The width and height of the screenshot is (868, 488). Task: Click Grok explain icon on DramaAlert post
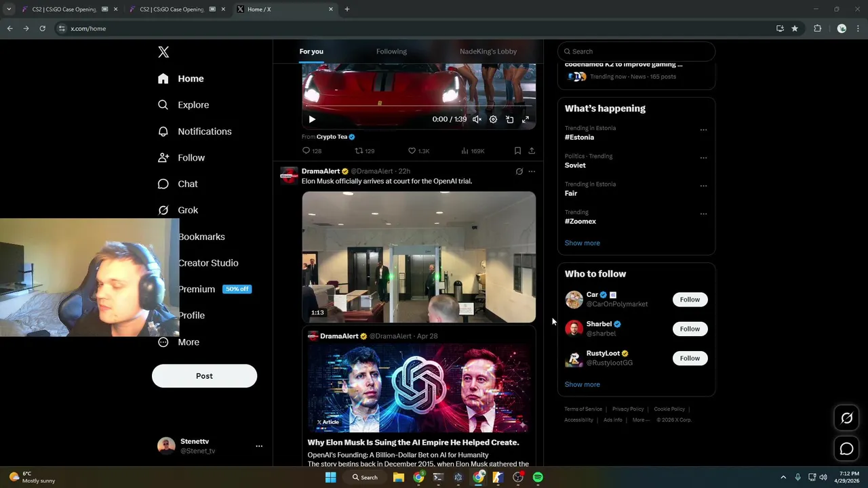pyautogui.click(x=519, y=171)
